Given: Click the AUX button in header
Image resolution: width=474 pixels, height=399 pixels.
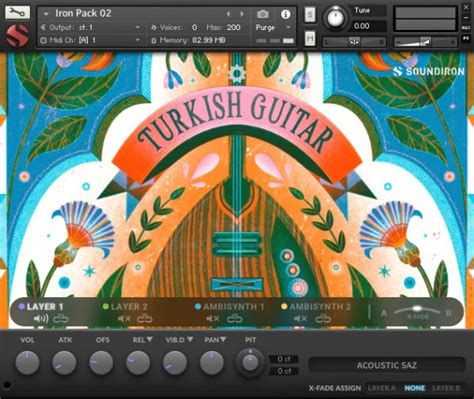Looking at the screenshot, I should pyautogui.click(x=466, y=28).
